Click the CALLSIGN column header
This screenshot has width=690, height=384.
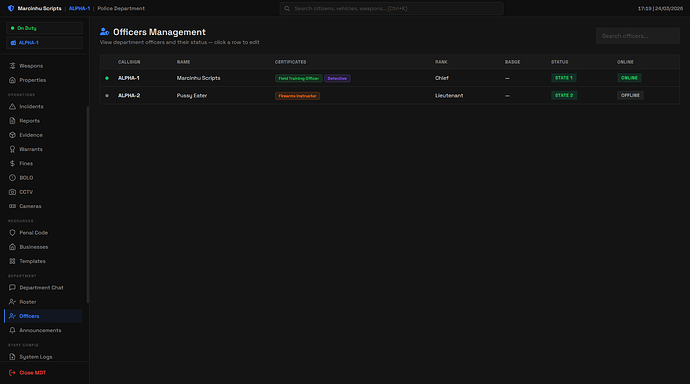pos(129,62)
